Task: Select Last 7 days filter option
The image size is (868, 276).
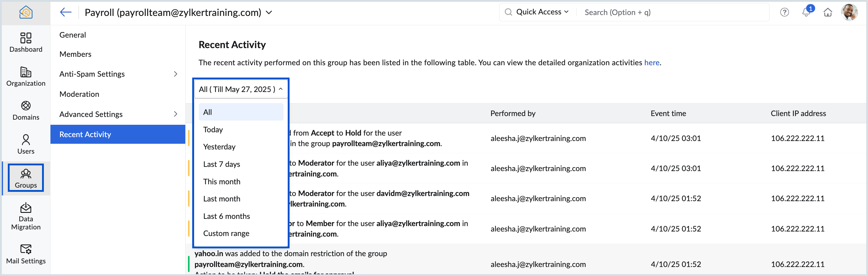Action: [221, 164]
